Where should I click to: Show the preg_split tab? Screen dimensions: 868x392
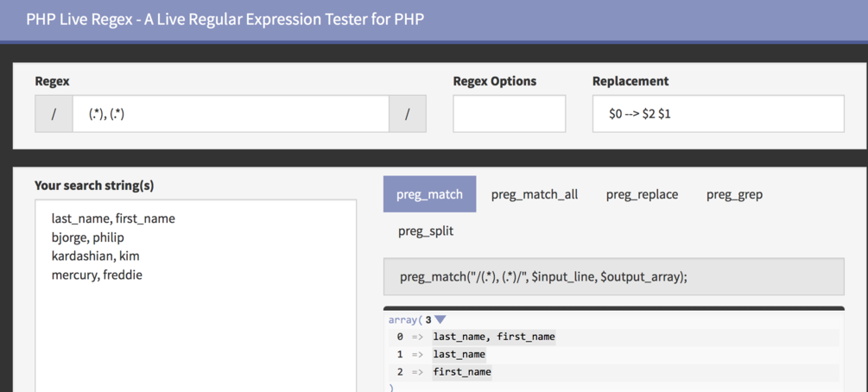[x=426, y=231]
